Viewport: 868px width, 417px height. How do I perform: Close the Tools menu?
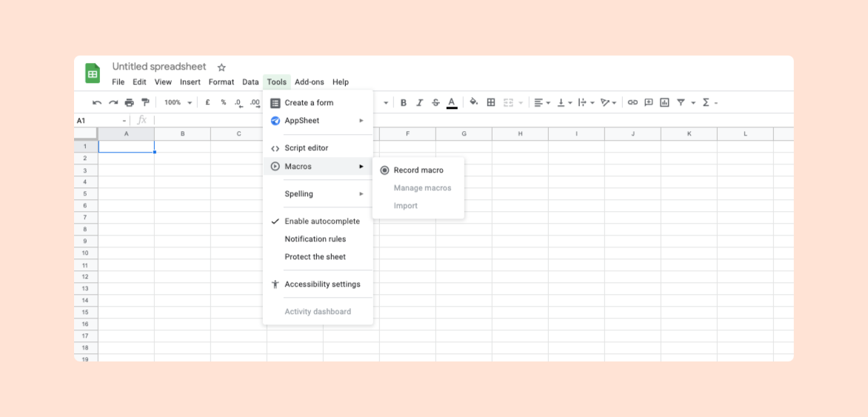(277, 82)
